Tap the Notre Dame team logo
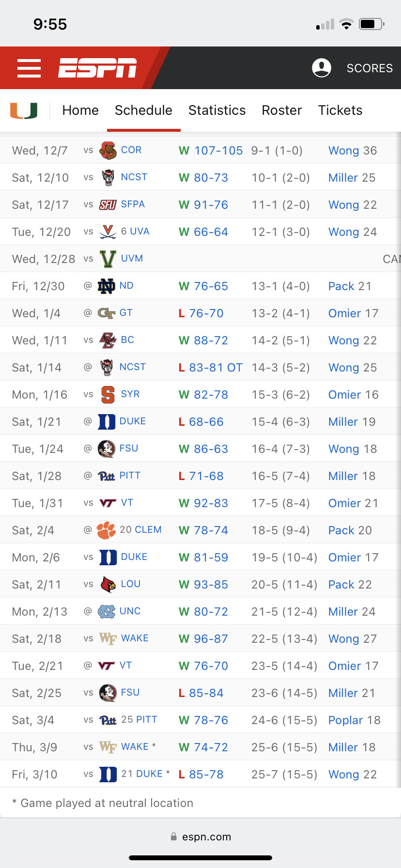The height and width of the screenshot is (868, 401). (x=107, y=286)
